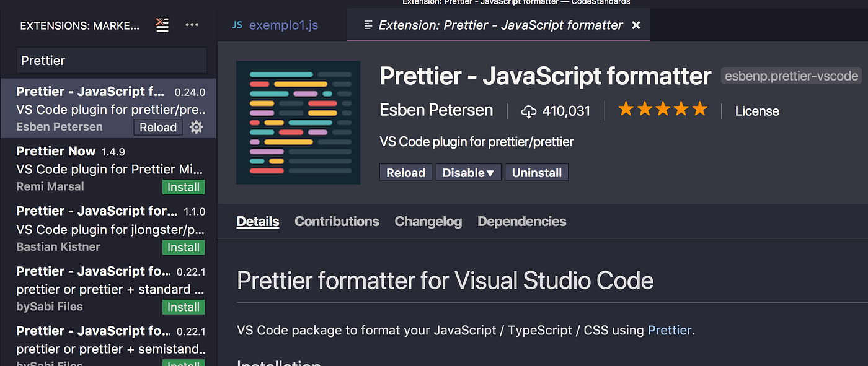Click the Reload button on the extension page
The height and width of the screenshot is (366, 868).
pyautogui.click(x=405, y=172)
